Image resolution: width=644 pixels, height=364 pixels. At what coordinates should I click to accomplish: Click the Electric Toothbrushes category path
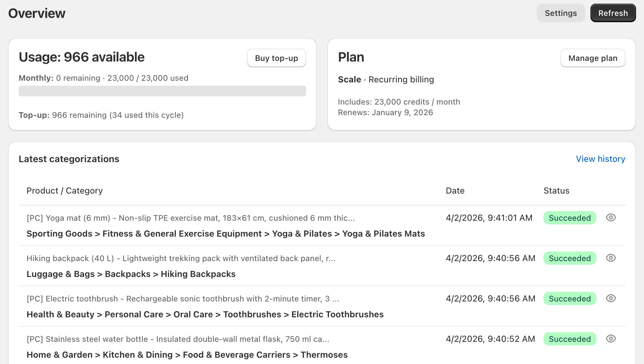click(x=205, y=314)
